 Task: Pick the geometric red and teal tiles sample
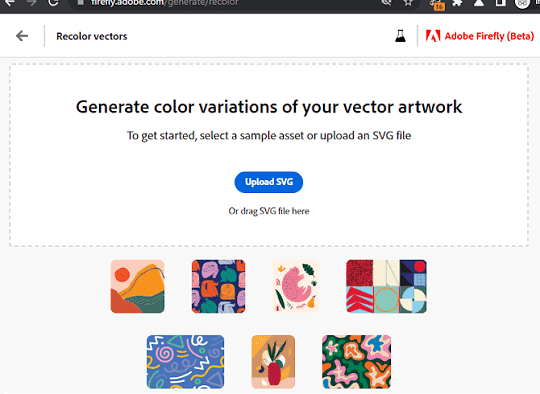click(386, 287)
